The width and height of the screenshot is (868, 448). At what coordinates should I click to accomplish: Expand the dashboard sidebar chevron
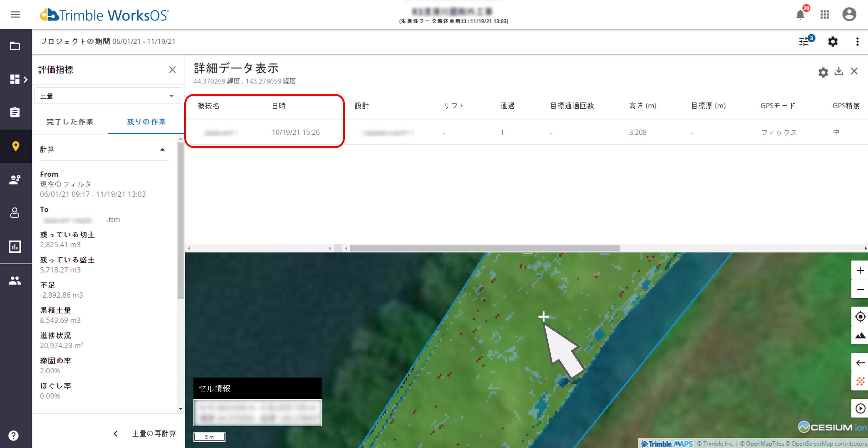point(25,79)
